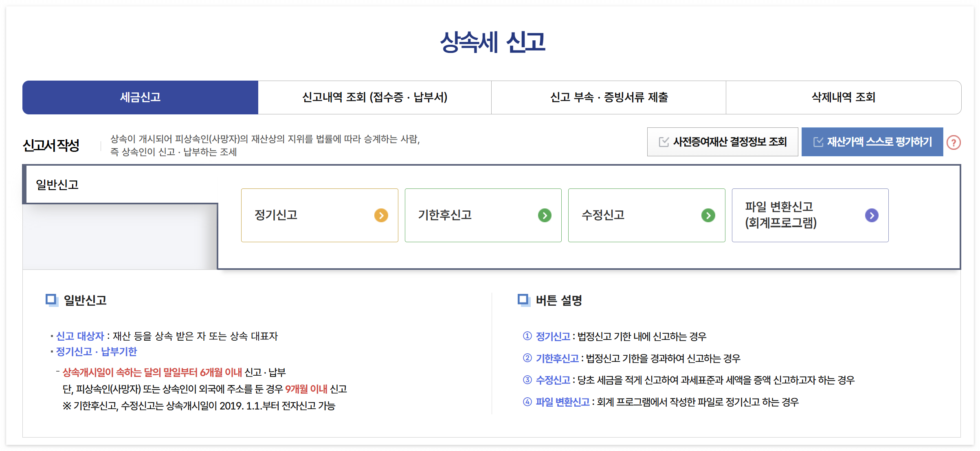
Task: Open the 신고내역 조회 (접수증·납부서) tab
Action: (x=374, y=97)
